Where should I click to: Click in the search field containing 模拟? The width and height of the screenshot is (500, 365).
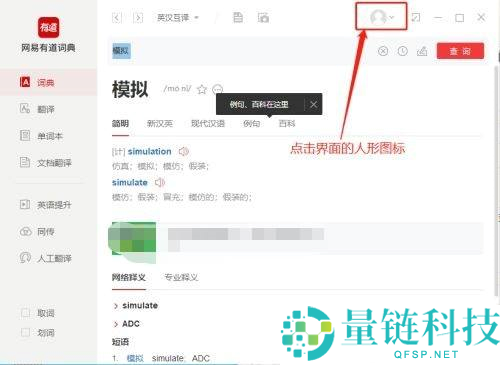pyautogui.click(x=240, y=51)
